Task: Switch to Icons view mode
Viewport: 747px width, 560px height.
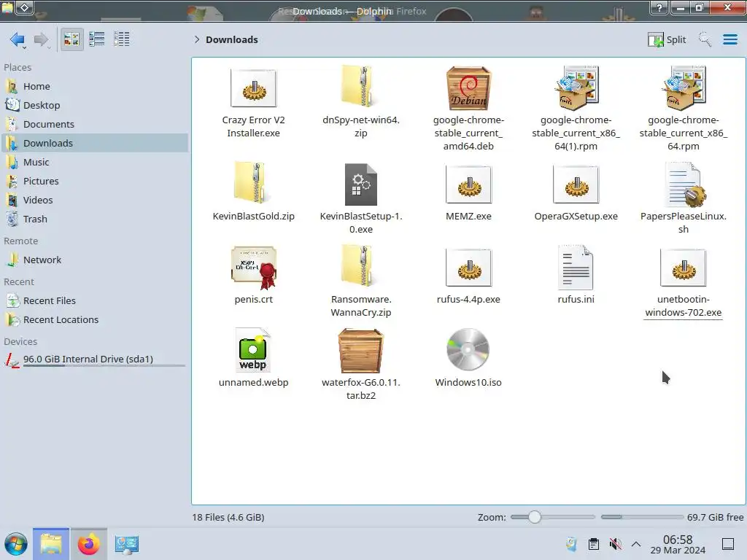Action: point(71,39)
